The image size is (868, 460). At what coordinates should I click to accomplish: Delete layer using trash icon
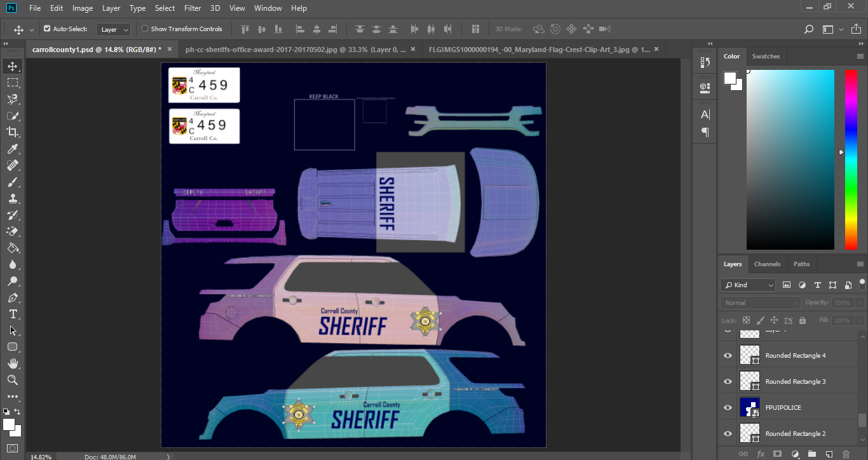pyautogui.click(x=846, y=454)
